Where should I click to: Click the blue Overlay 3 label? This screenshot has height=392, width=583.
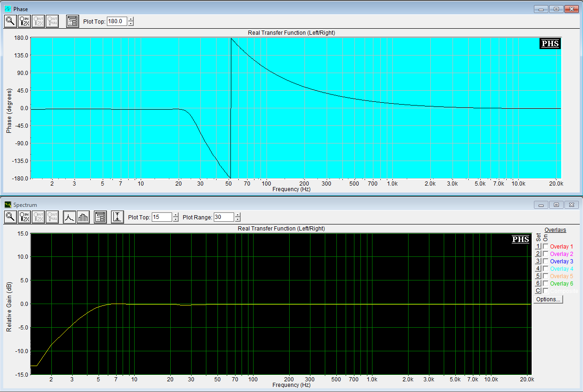coord(562,261)
